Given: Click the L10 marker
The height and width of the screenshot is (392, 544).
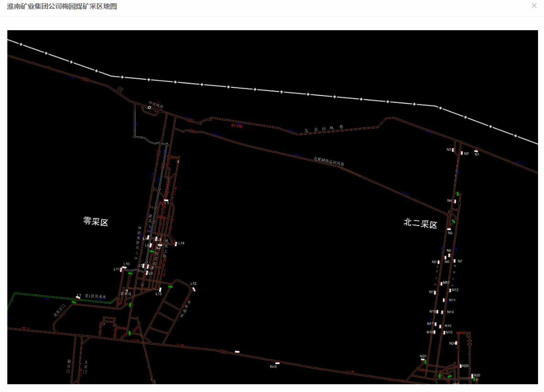Looking at the screenshot, I should (x=124, y=267).
